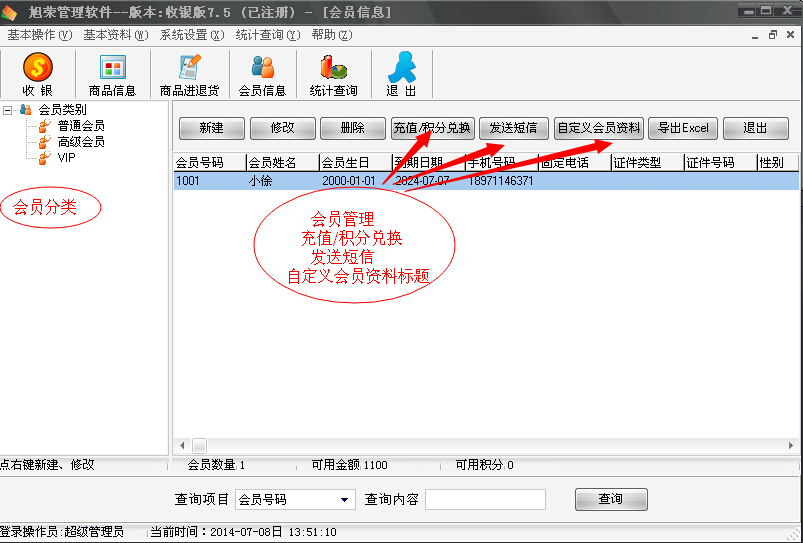Select the 普通会员 category
803x543 pixels.
pyautogui.click(x=81, y=126)
